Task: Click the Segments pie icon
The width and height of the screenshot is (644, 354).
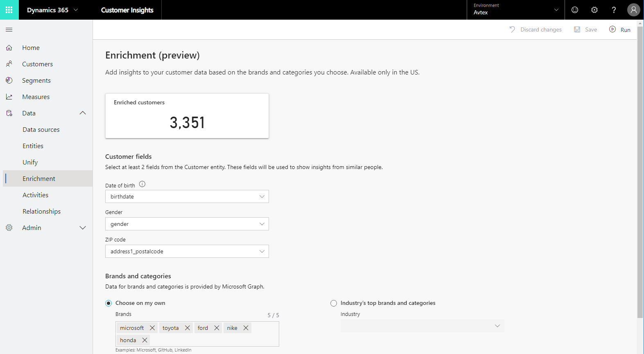Action: coord(9,80)
